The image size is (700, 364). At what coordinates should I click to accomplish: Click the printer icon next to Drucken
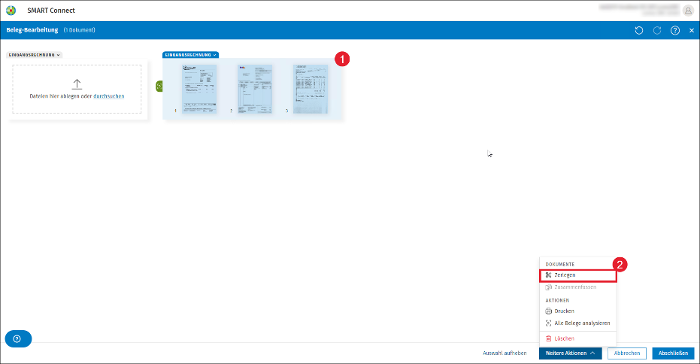548,311
